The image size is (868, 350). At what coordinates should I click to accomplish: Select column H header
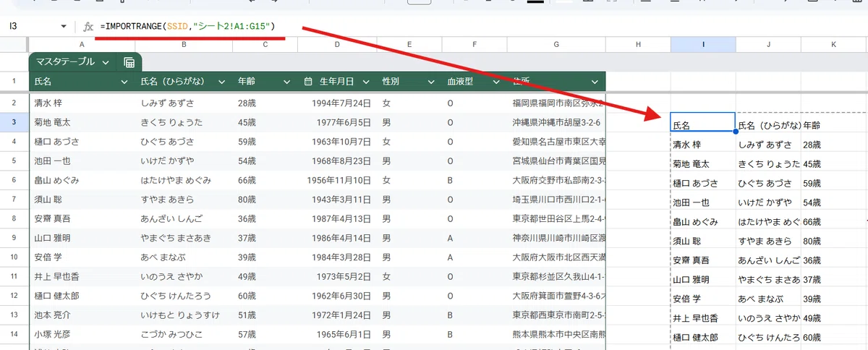click(x=638, y=45)
